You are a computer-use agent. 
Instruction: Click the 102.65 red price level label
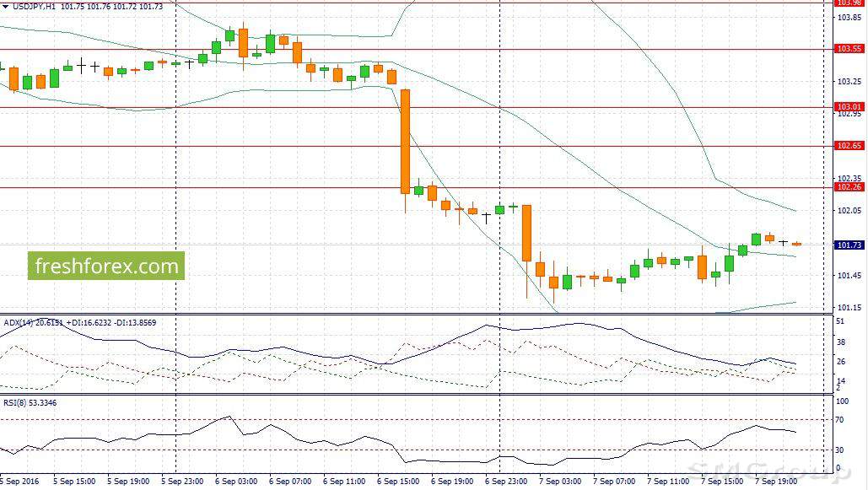(849, 146)
